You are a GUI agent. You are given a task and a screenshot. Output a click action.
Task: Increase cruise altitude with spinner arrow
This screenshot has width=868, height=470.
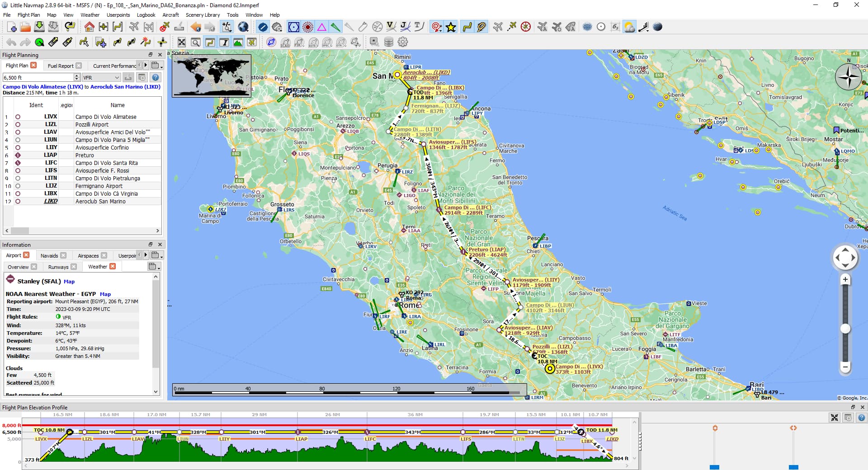point(77,75)
